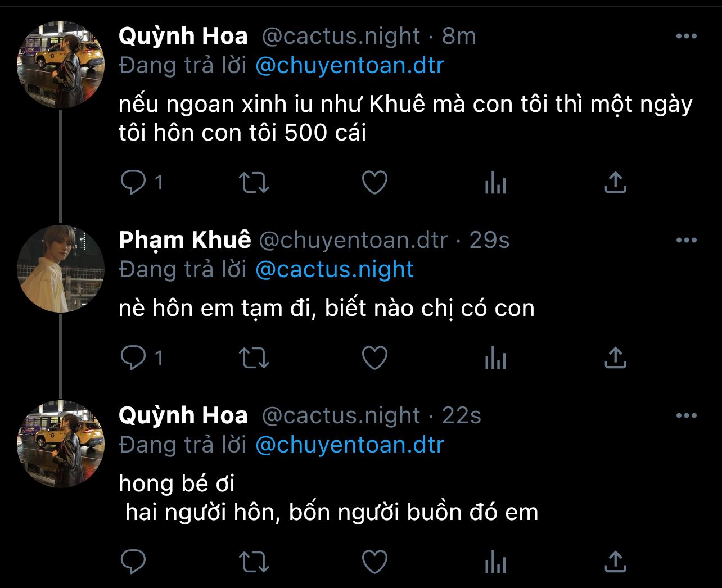Open more options on the first tweet

tap(686, 37)
